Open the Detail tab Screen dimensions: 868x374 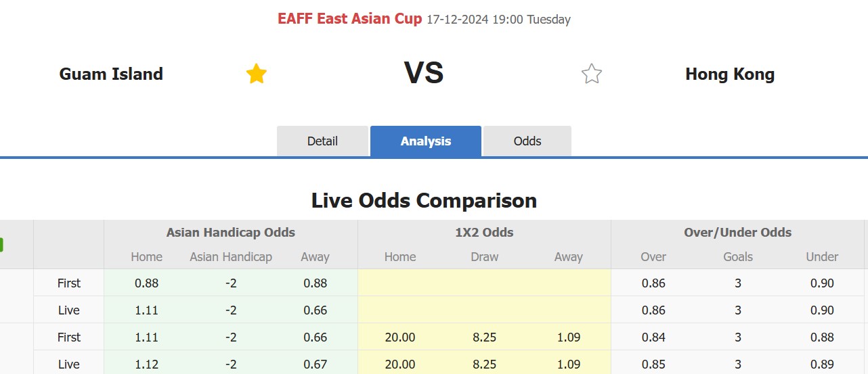[322, 141]
